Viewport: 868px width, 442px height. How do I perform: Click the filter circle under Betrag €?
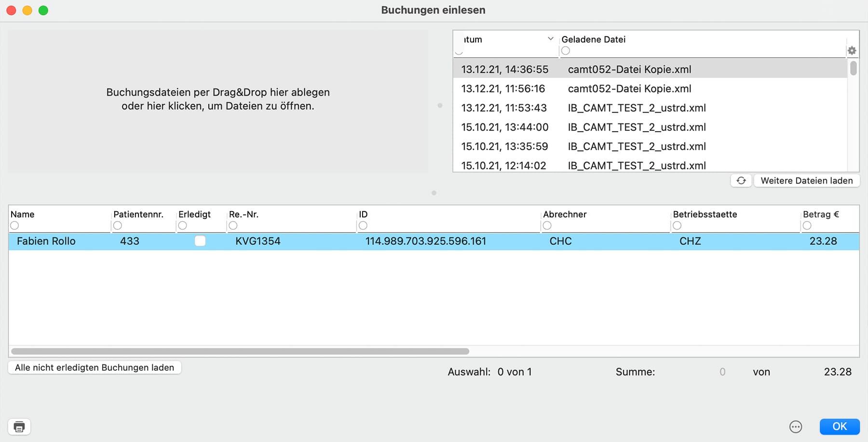coord(807,226)
